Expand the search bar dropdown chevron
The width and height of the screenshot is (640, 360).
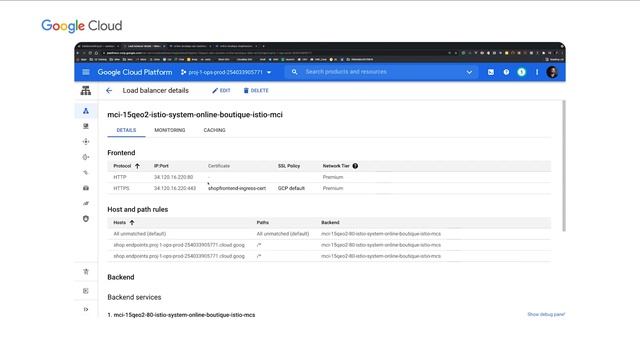(469, 72)
